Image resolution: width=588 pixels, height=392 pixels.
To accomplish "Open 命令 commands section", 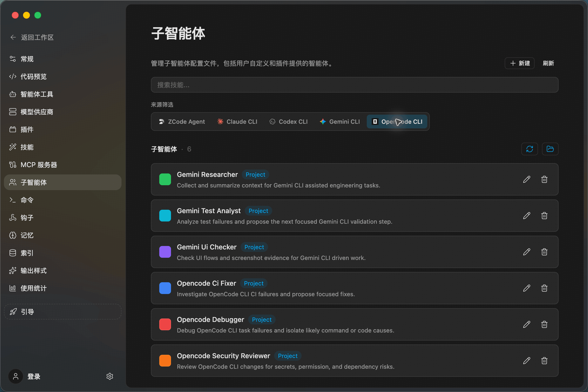I will click(x=63, y=200).
